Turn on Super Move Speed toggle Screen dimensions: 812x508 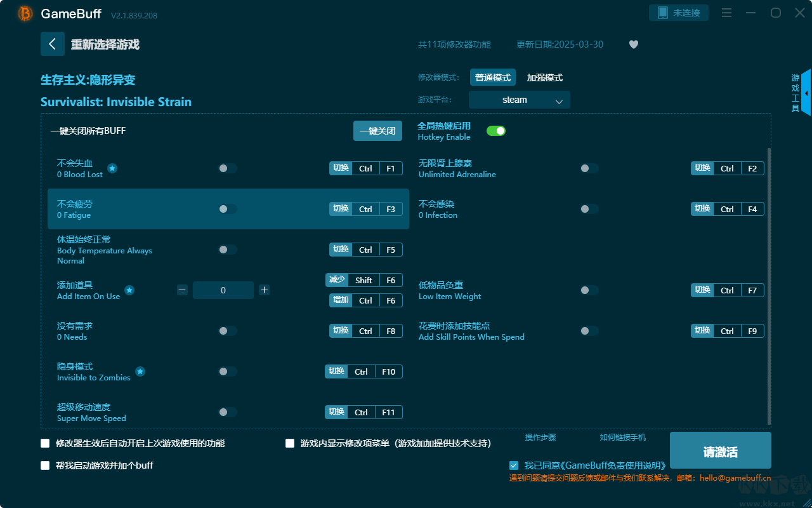227,412
